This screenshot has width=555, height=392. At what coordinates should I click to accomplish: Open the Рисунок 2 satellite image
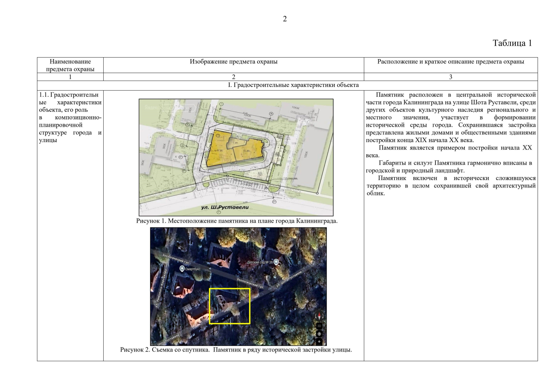coord(238,286)
